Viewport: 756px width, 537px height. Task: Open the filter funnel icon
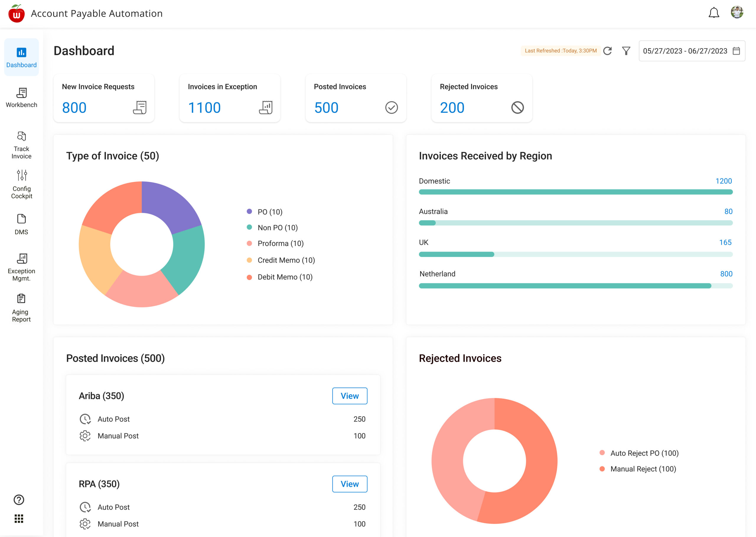point(626,51)
